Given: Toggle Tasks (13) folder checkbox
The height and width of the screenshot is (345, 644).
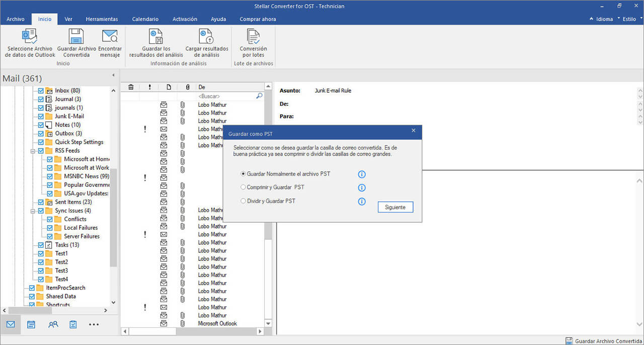Looking at the screenshot, I should click(41, 245).
